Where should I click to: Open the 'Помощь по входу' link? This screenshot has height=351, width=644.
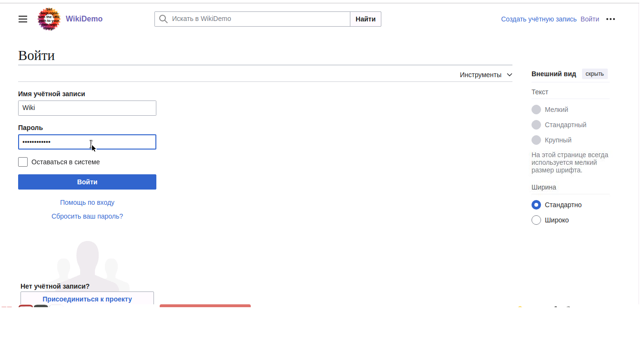[x=87, y=202]
